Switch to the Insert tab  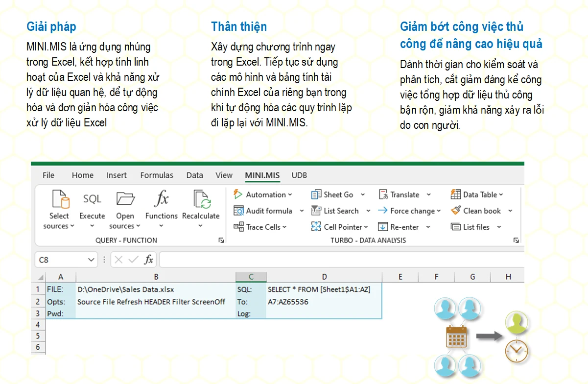coord(117,175)
